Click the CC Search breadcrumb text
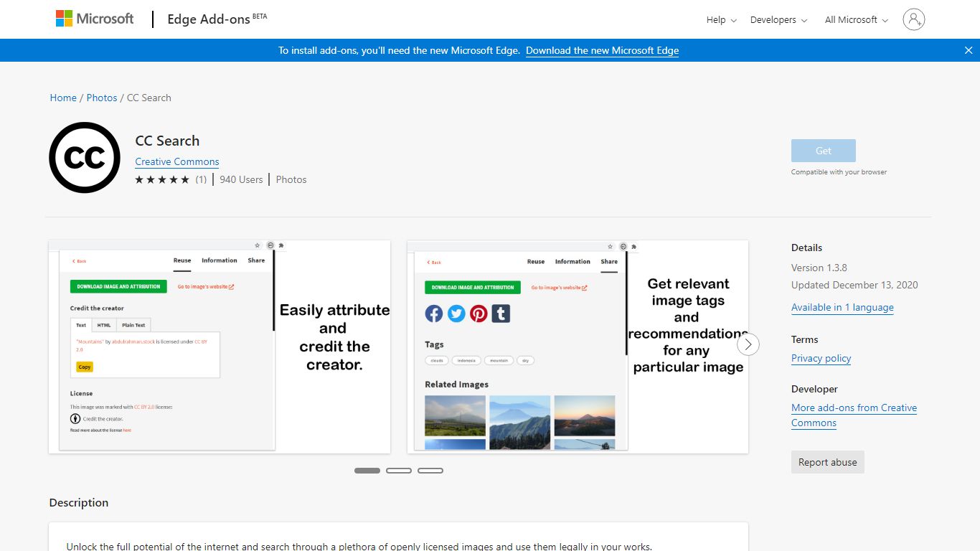This screenshot has width=980, height=551. point(149,98)
